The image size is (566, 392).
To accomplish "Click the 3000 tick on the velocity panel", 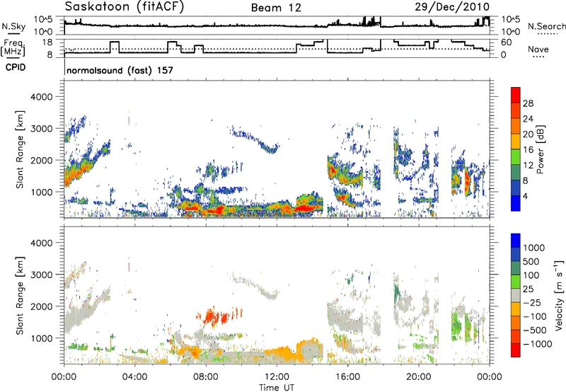I will tap(41, 275).
